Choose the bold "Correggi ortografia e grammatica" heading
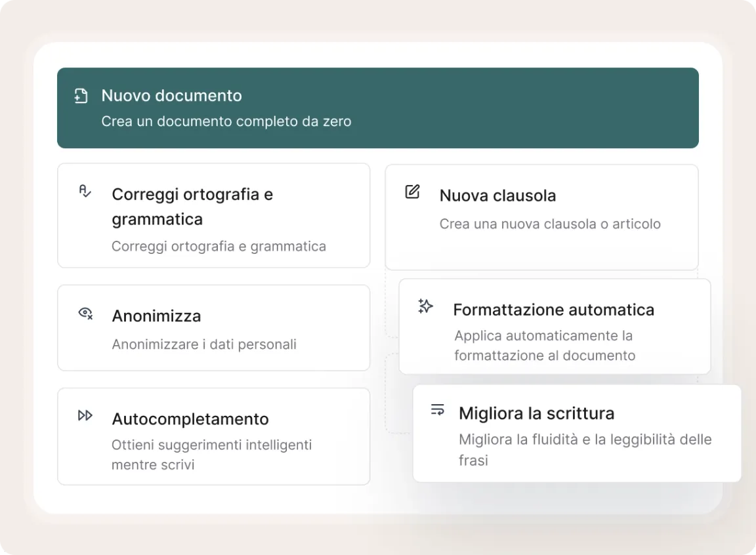This screenshot has height=555, width=756. [x=192, y=207]
